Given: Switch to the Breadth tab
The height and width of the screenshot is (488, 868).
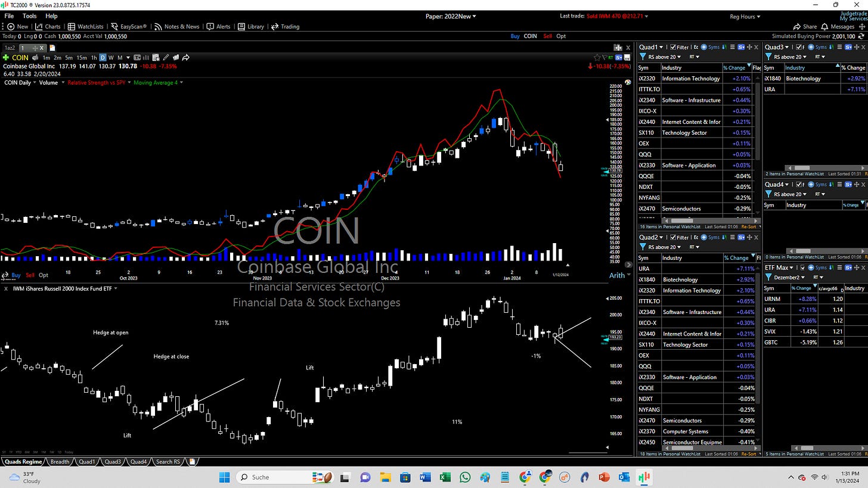Looking at the screenshot, I should tap(60, 461).
